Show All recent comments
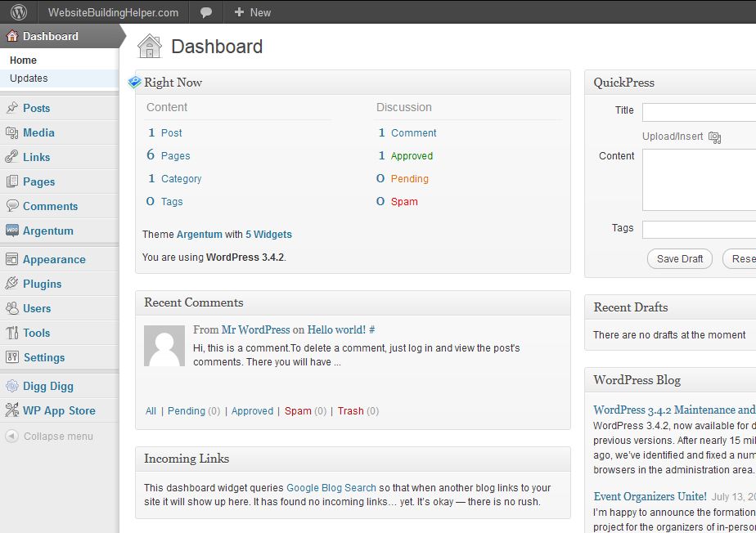Viewport: 756px width, 533px height. (x=151, y=411)
